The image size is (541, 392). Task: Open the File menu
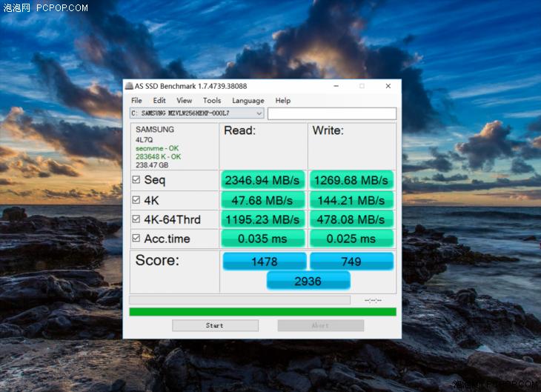tap(136, 101)
